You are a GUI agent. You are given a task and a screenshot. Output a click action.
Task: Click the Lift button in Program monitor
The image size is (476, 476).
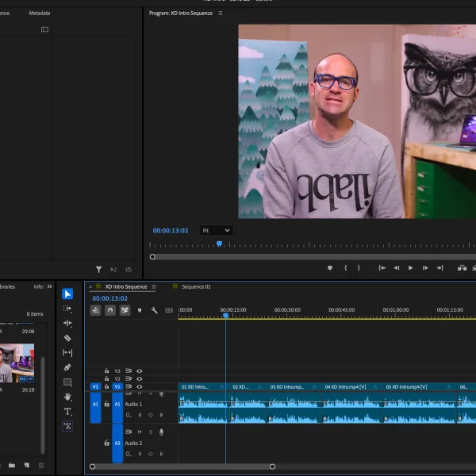(462, 268)
